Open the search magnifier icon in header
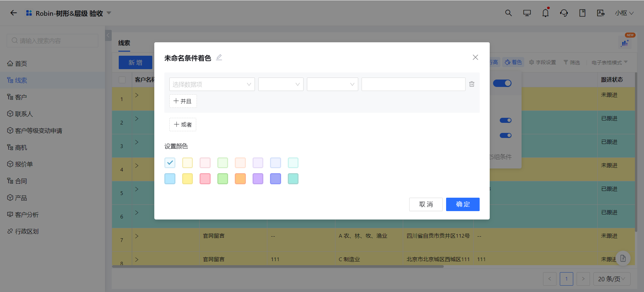This screenshot has width=644, height=292. (508, 13)
